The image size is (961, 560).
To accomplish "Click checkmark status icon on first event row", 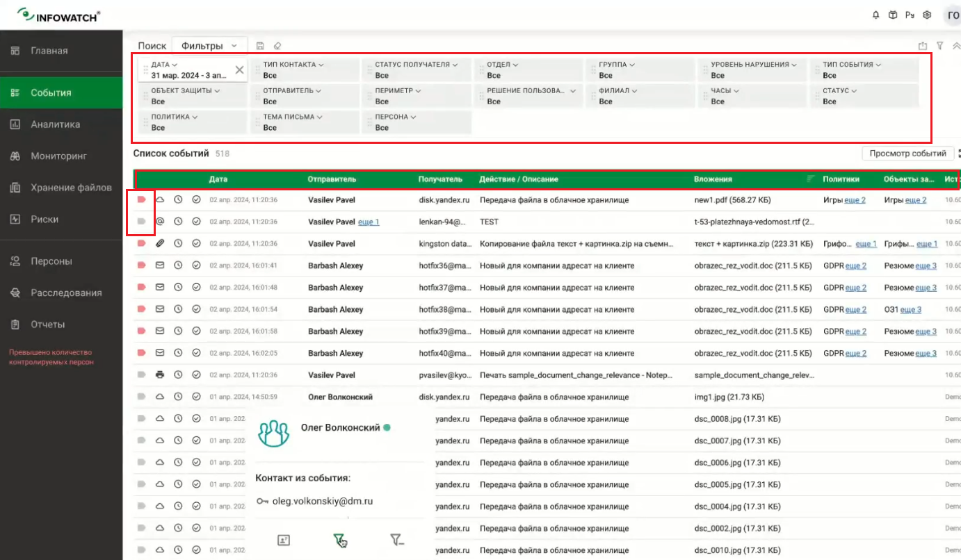I will 196,199.
